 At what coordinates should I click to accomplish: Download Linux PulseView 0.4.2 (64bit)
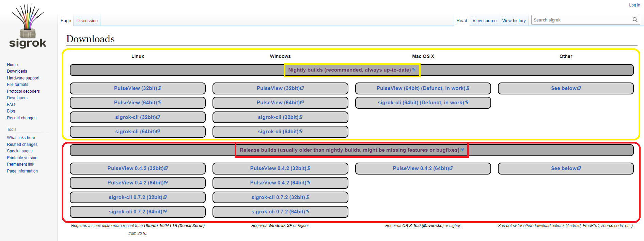[x=138, y=183]
